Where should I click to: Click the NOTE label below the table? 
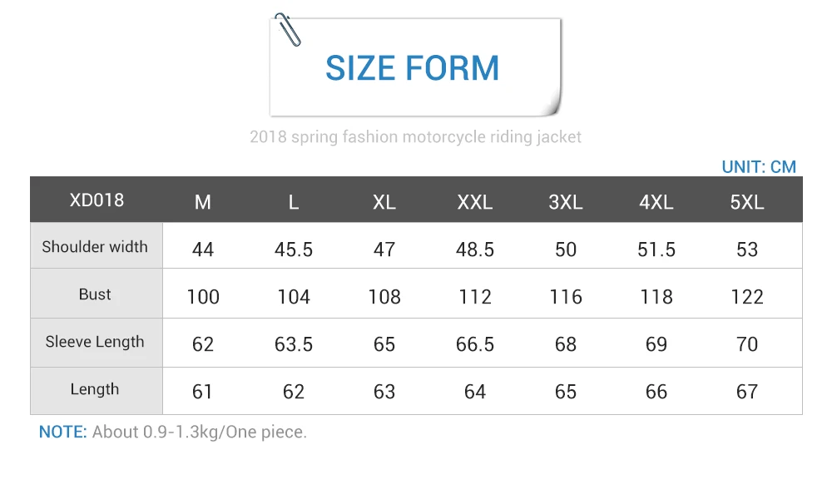[62, 432]
